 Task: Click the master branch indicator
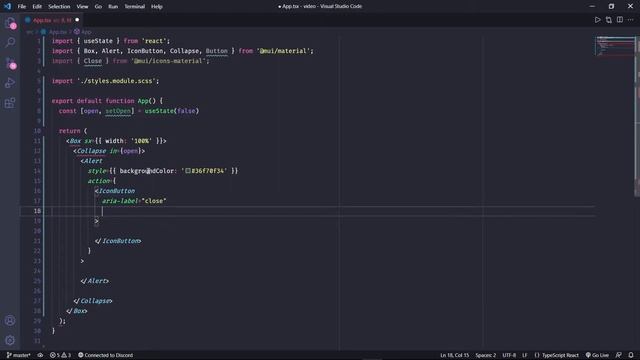click(x=19, y=355)
